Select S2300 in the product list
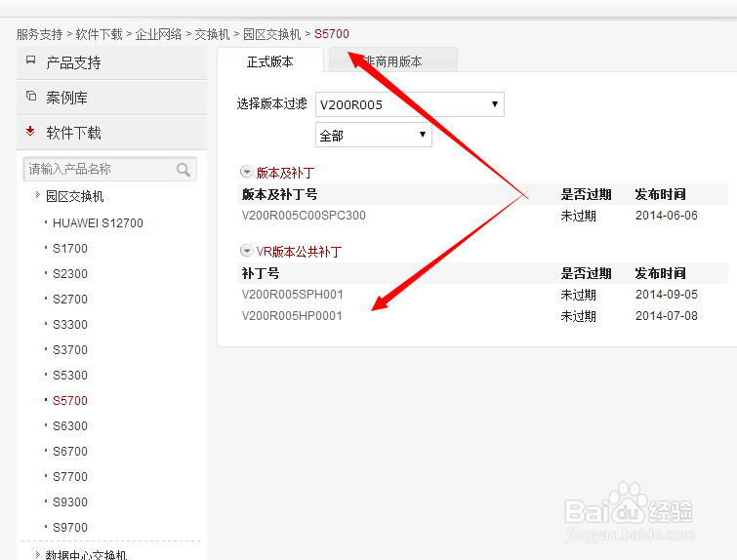 70,273
